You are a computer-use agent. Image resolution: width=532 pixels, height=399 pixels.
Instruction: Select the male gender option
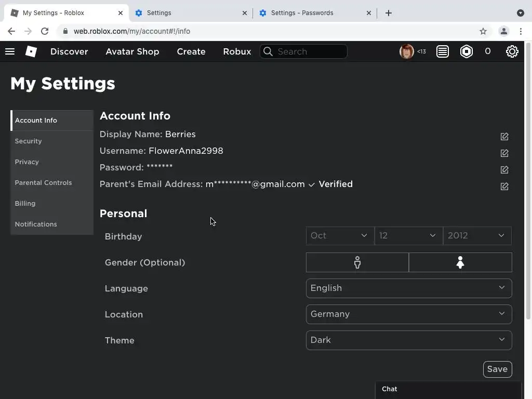(357, 263)
